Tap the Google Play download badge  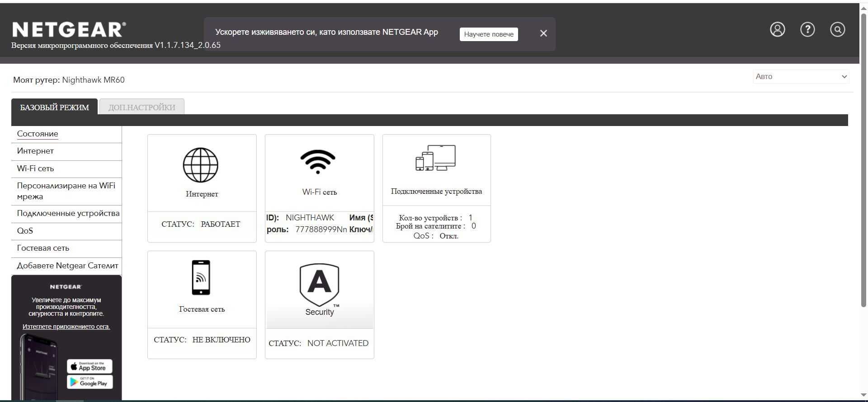(x=90, y=382)
